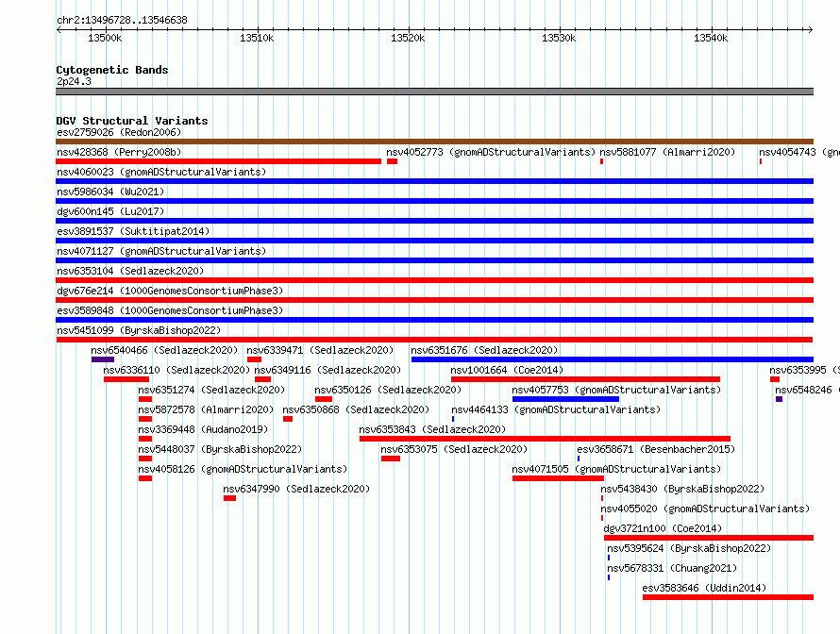Open nsv5678331 (Chuang2021) label
This screenshot has width=840, height=634.
672,568
